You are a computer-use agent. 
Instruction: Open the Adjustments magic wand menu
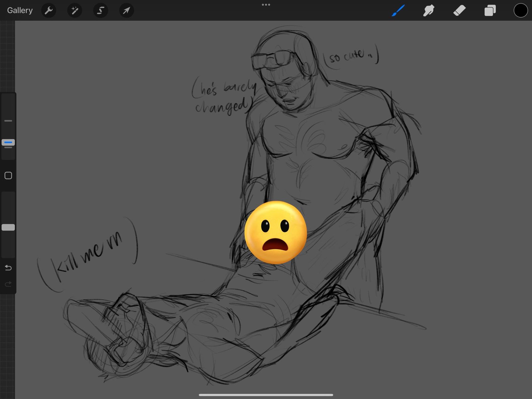coord(74,11)
